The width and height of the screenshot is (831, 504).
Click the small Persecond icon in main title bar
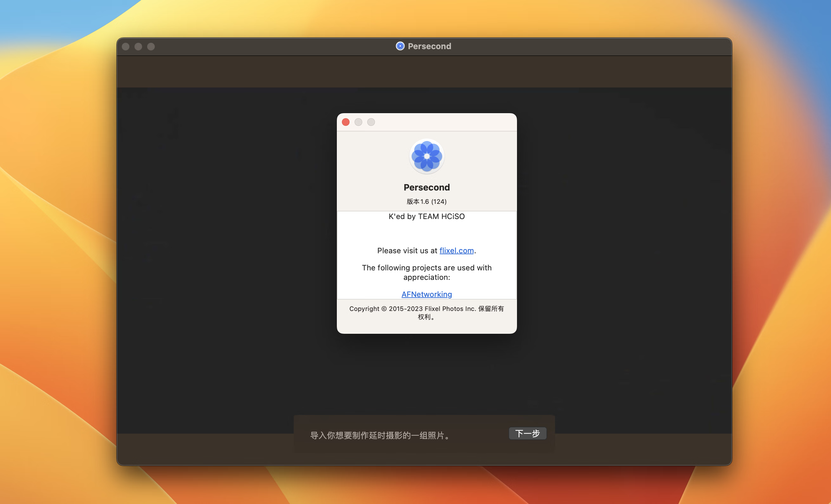[x=400, y=46]
